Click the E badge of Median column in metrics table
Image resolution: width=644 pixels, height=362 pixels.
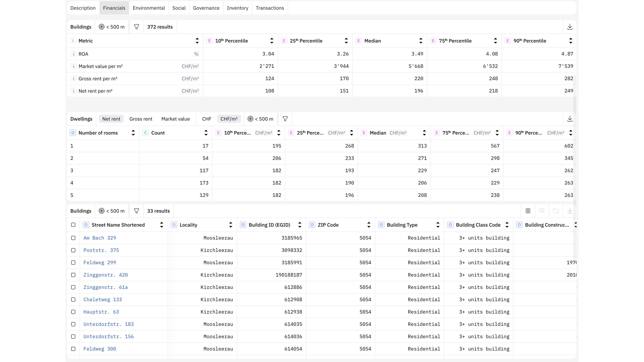(358, 41)
